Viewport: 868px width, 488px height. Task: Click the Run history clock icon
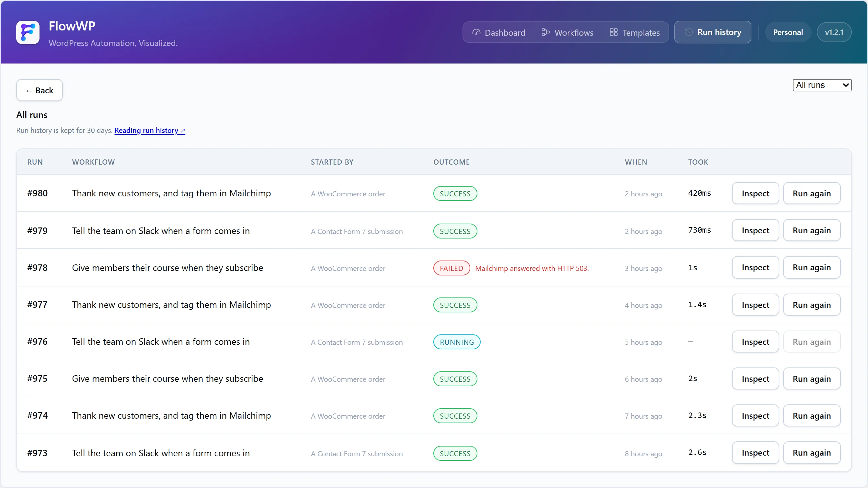[689, 32]
